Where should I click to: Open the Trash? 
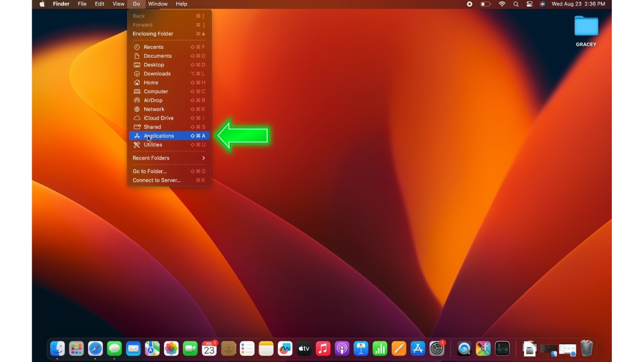586,348
